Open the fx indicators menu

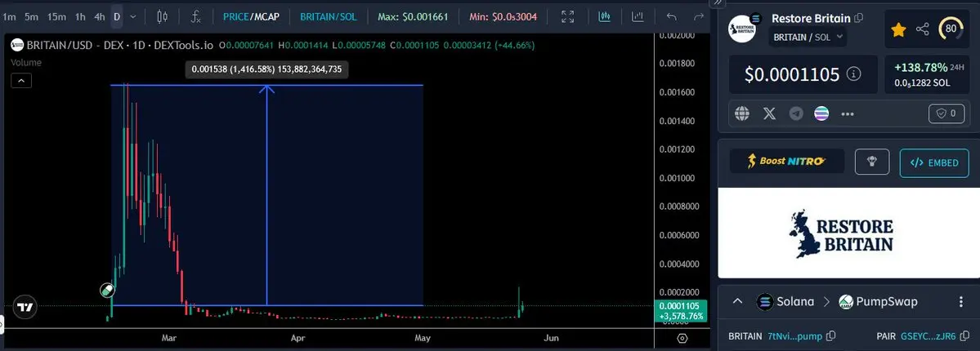195,17
